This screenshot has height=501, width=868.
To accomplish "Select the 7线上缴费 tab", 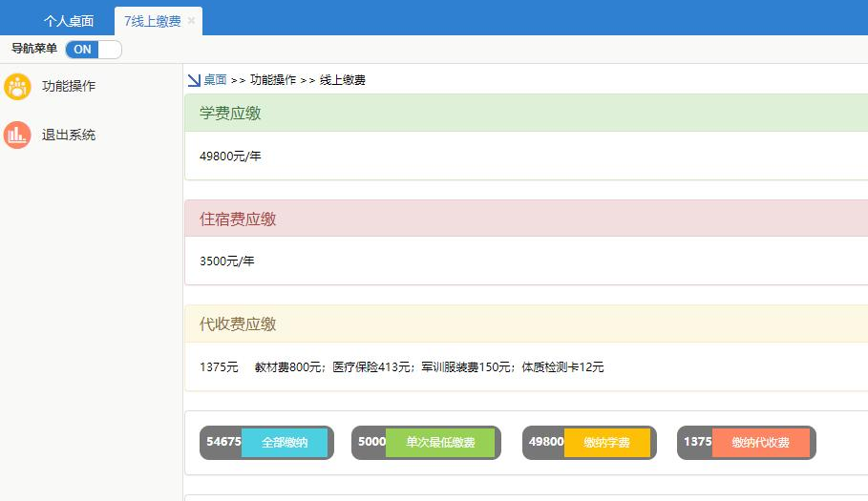I will tap(152, 21).
